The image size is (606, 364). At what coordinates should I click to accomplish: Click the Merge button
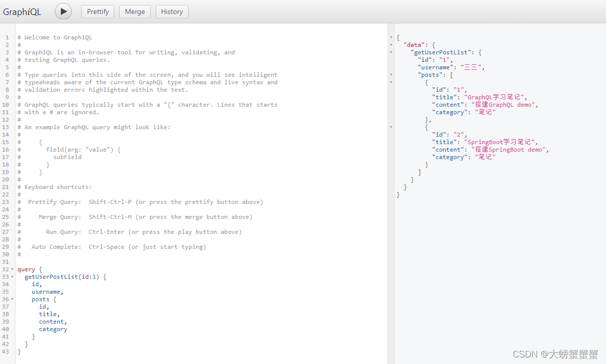click(135, 11)
